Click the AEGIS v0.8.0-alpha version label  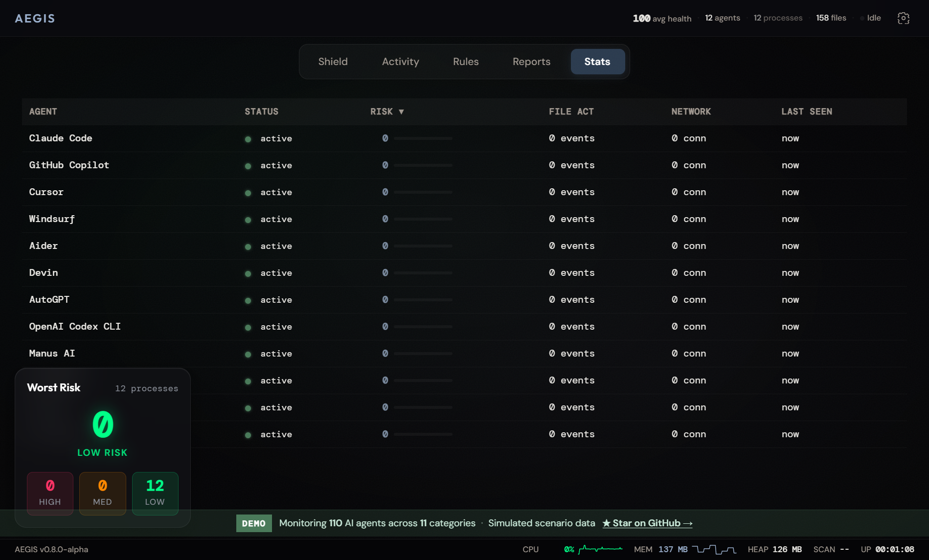click(x=51, y=549)
